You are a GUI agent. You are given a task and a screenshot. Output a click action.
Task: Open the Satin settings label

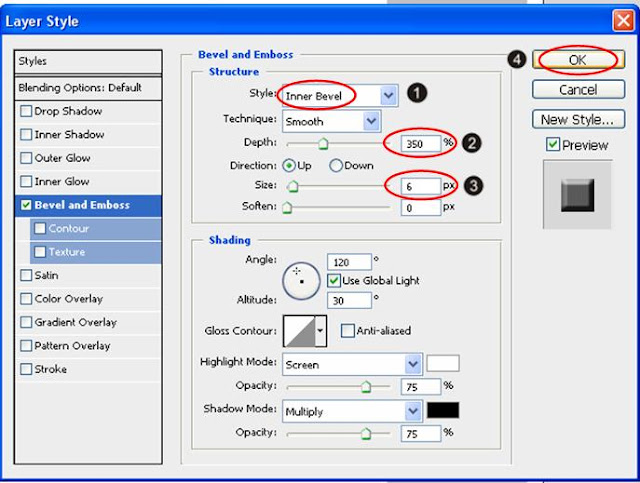tap(46, 275)
